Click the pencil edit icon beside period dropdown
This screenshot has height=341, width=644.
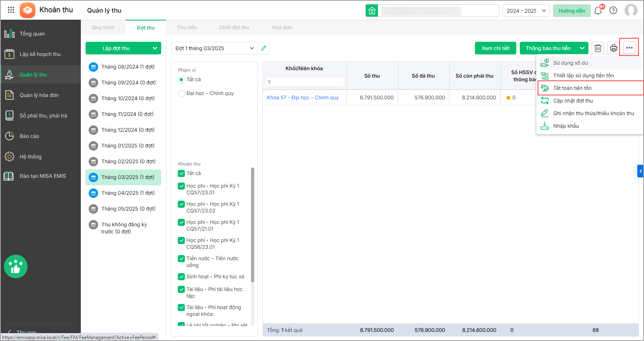tap(264, 48)
